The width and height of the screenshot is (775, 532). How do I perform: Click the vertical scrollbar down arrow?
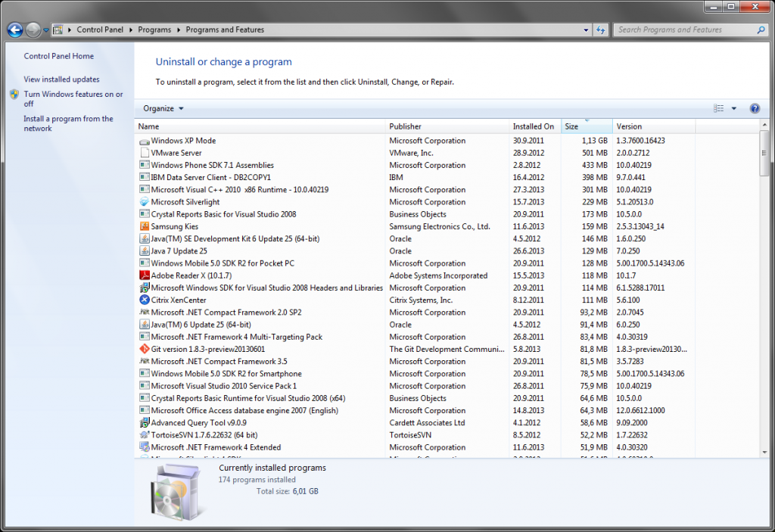click(764, 453)
